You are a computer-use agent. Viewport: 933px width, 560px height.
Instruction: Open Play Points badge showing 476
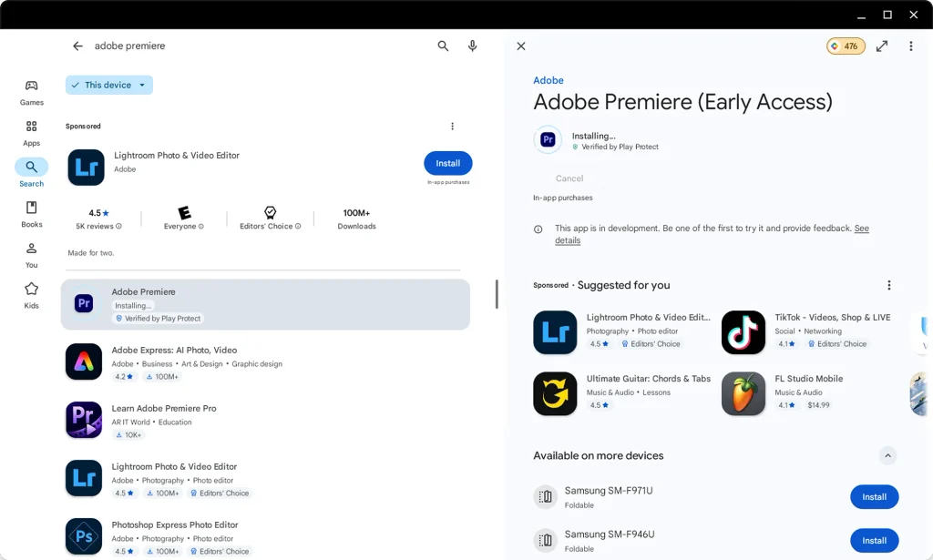(846, 46)
